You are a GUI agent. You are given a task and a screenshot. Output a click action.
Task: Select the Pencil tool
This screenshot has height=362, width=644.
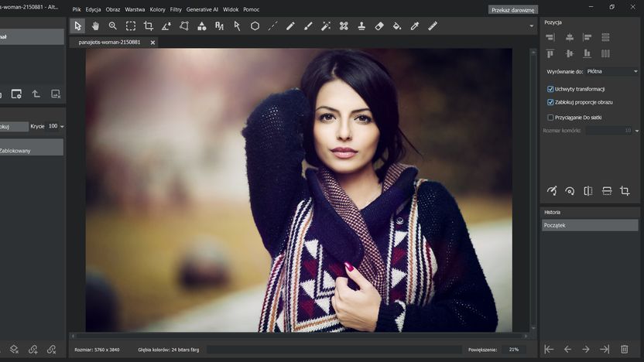point(290,26)
